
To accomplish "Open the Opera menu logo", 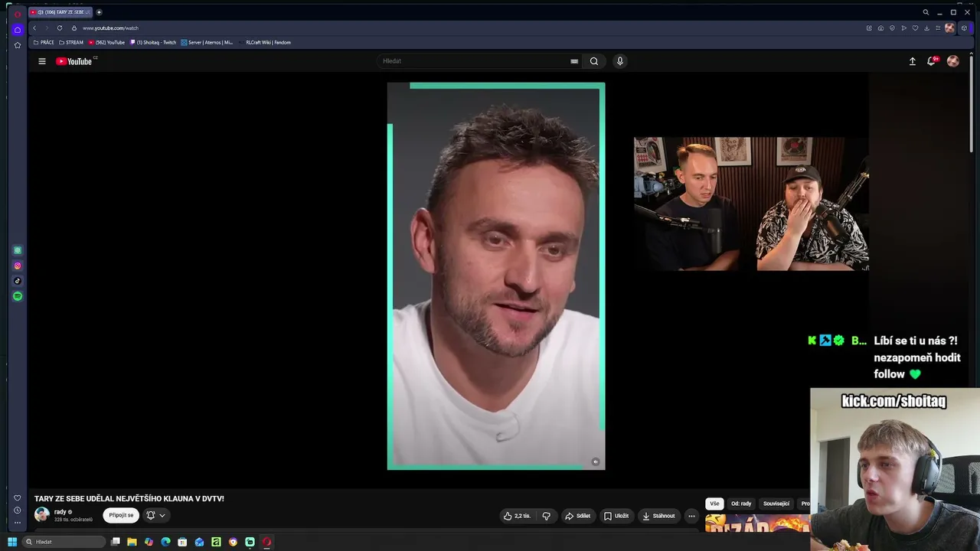I will (x=18, y=14).
